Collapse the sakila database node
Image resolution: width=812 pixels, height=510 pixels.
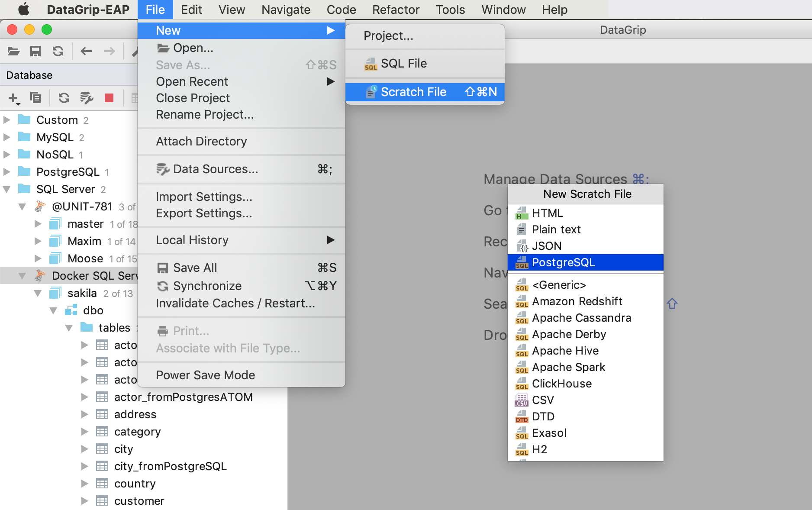[x=38, y=293]
